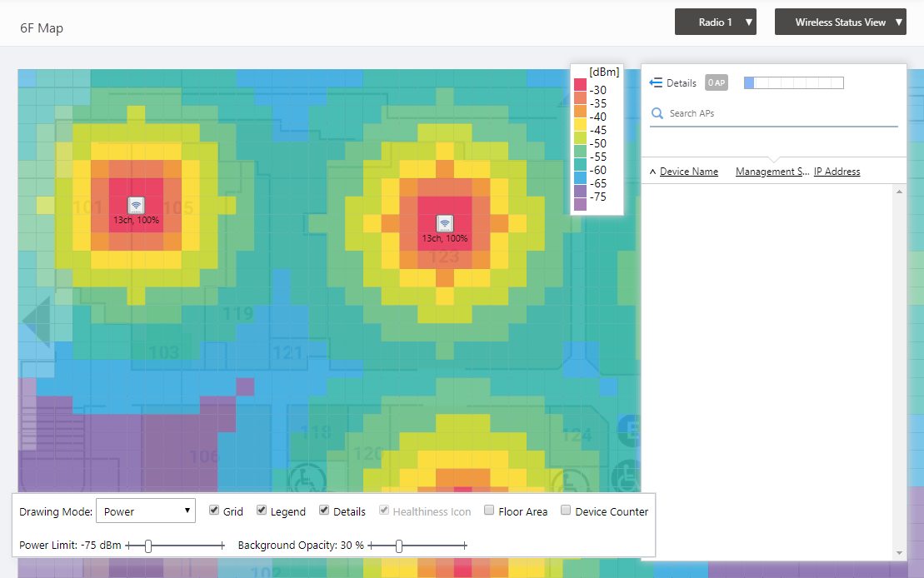The image size is (924, 578).
Task: Enable the Floor Area checkbox
Action: click(x=490, y=511)
